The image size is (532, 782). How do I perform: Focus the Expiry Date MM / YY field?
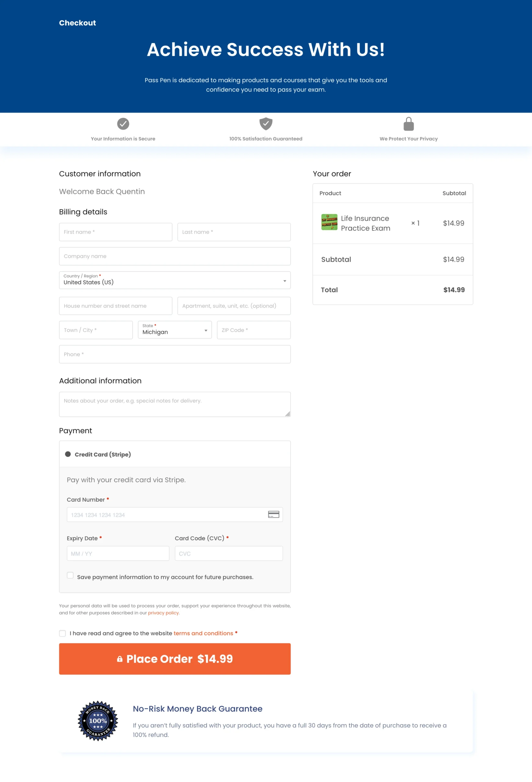coord(118,554)
